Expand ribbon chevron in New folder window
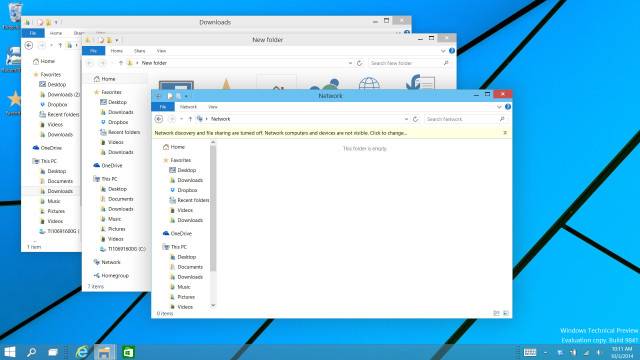Viewport: 640px width, 360px height. click(x=443, y=51)
